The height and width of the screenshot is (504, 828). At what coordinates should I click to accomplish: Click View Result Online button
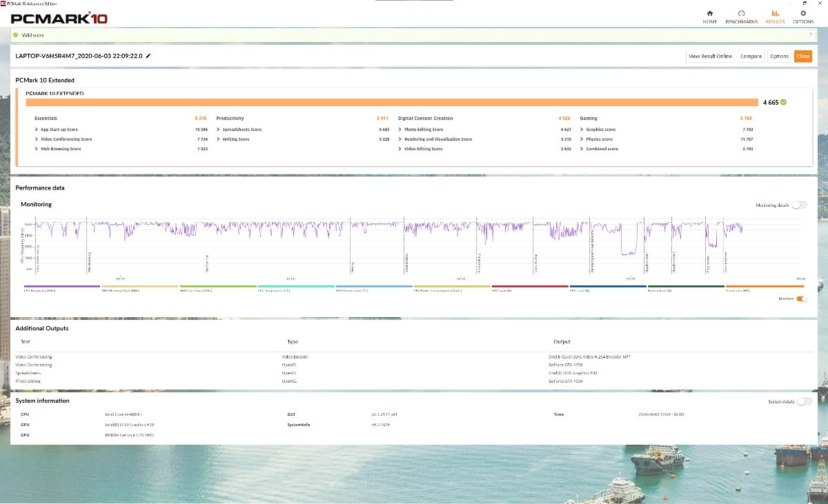[710, 57]
